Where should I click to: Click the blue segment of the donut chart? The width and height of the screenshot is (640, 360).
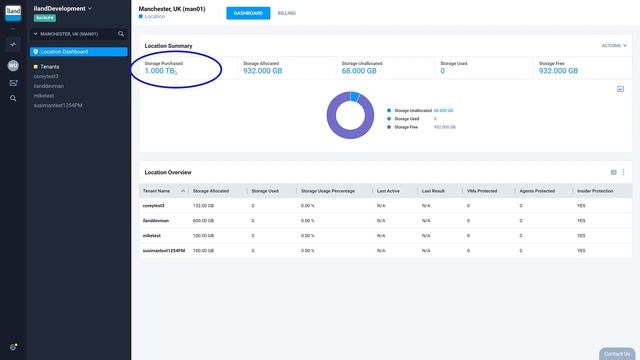pos(355,96)
